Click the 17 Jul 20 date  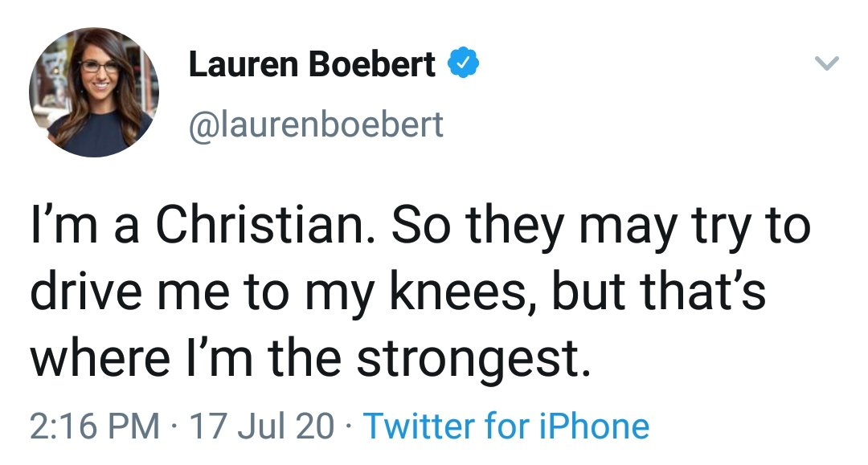pyautogui.click(x=261, y=425)
